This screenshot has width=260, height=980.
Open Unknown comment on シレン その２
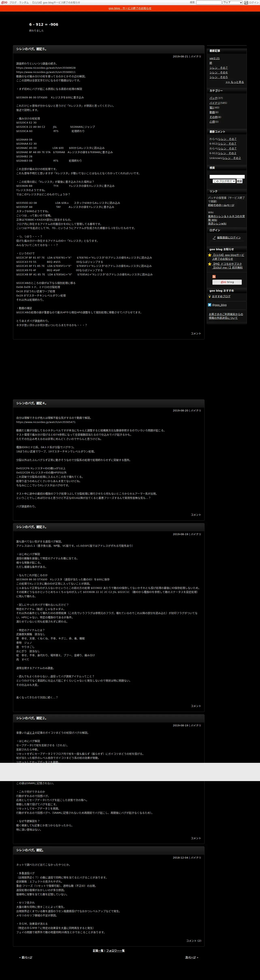(x=232, y=158)
